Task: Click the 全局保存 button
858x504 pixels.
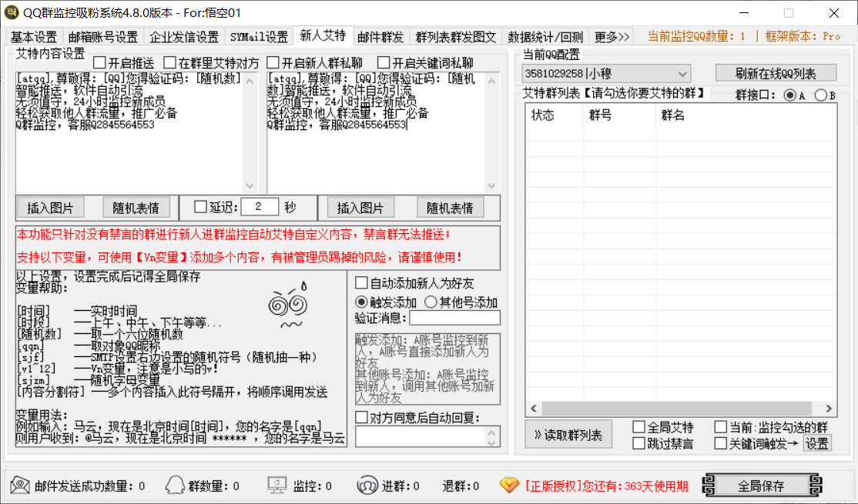Action: [x=761, y=486]
